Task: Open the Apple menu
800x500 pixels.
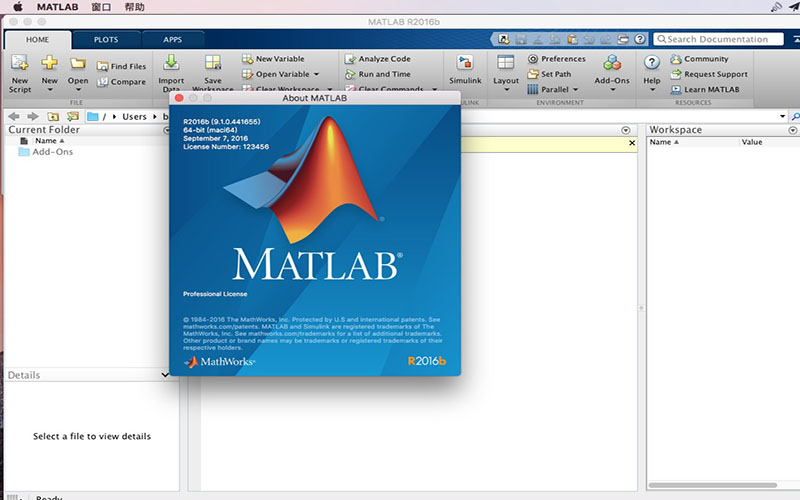Action: 18,7
